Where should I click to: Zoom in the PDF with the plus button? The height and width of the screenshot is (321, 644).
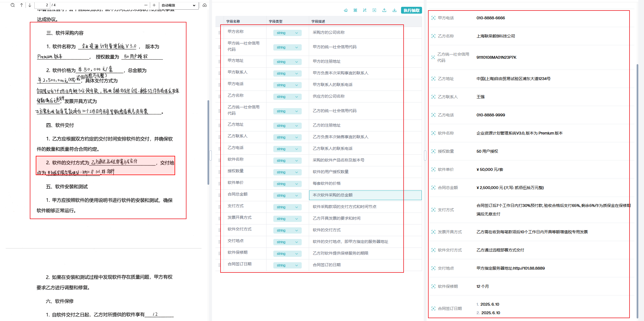pos(154,5)
